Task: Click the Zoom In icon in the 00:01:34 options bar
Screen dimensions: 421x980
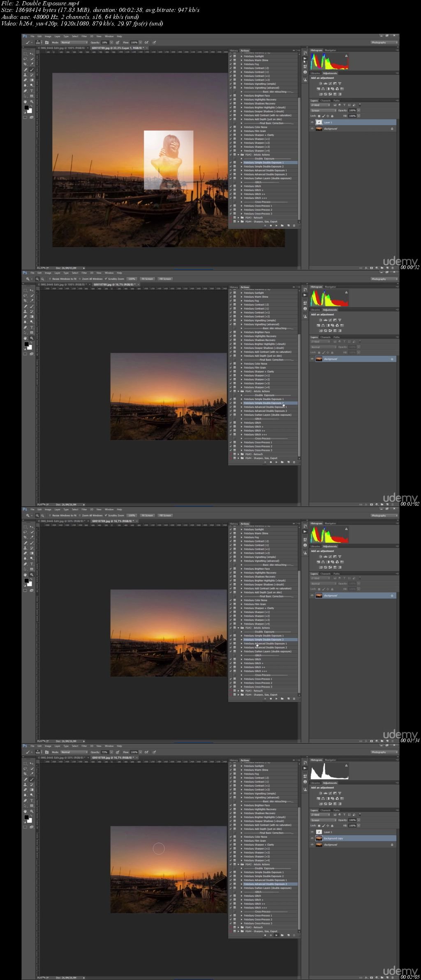Action: point(37,515)
